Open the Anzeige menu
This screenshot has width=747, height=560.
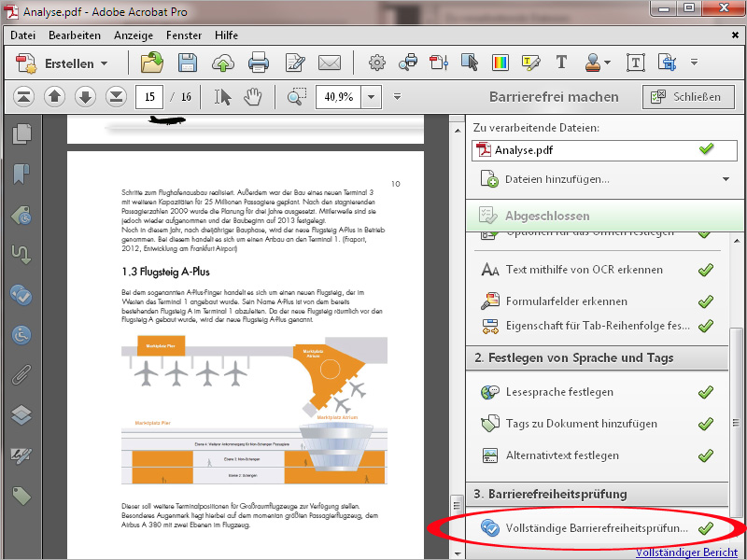(x=134, y=35)
